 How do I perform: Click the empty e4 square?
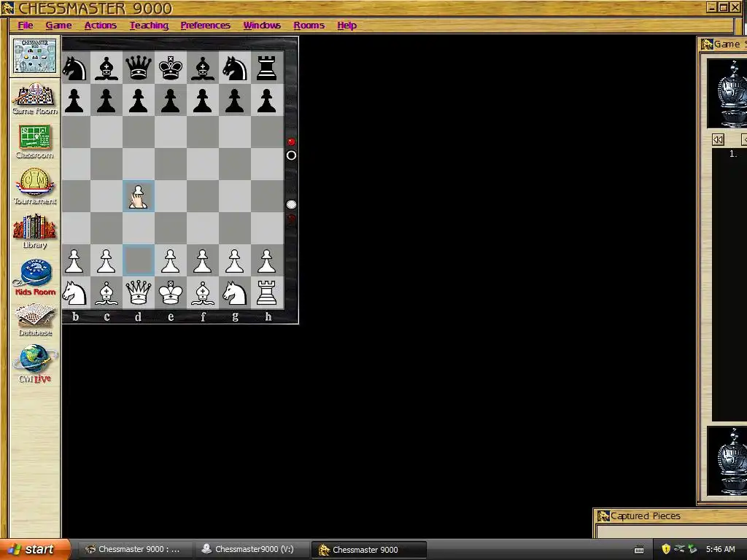click(x=171, y=196)
